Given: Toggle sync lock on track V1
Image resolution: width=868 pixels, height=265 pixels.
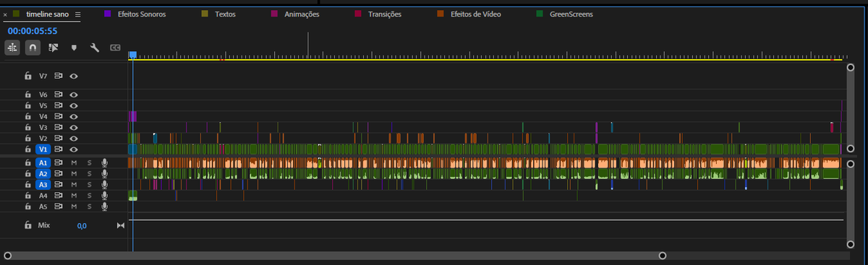Looking at the screenshot, I should (x=59, y=149).
